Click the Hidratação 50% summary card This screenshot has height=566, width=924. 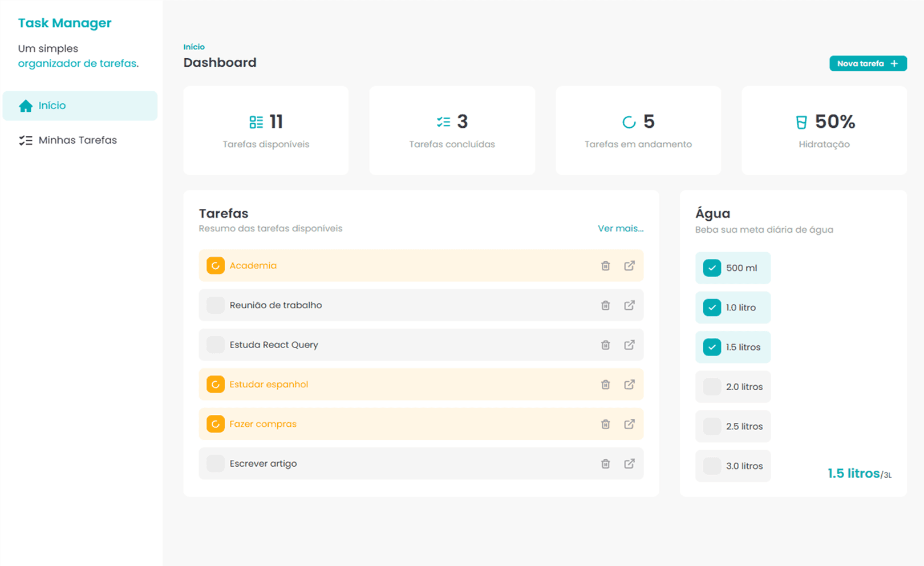(824, 131)
